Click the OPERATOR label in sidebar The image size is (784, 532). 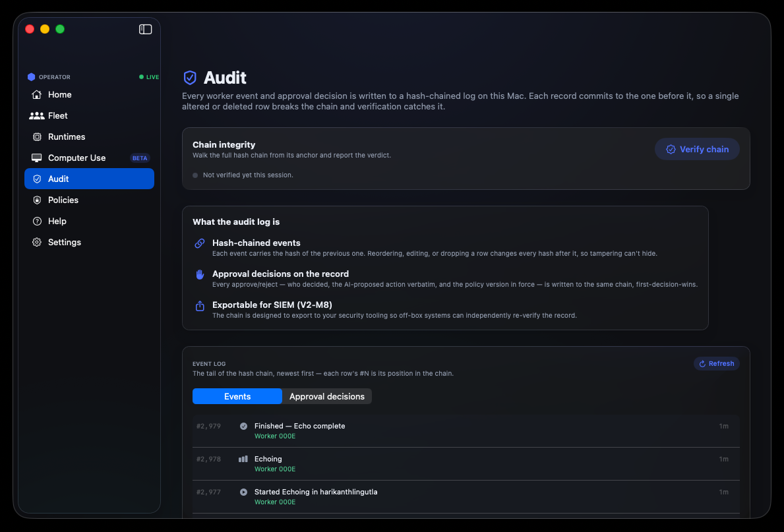click(55, 77)
